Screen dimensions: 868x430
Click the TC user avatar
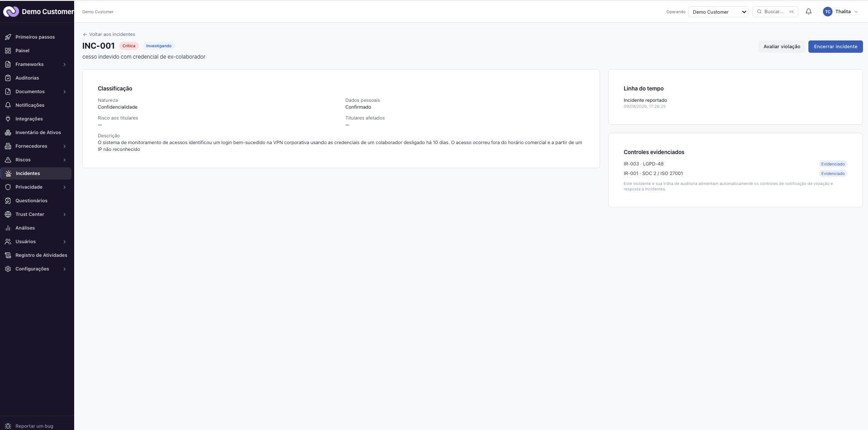[828, 12]
